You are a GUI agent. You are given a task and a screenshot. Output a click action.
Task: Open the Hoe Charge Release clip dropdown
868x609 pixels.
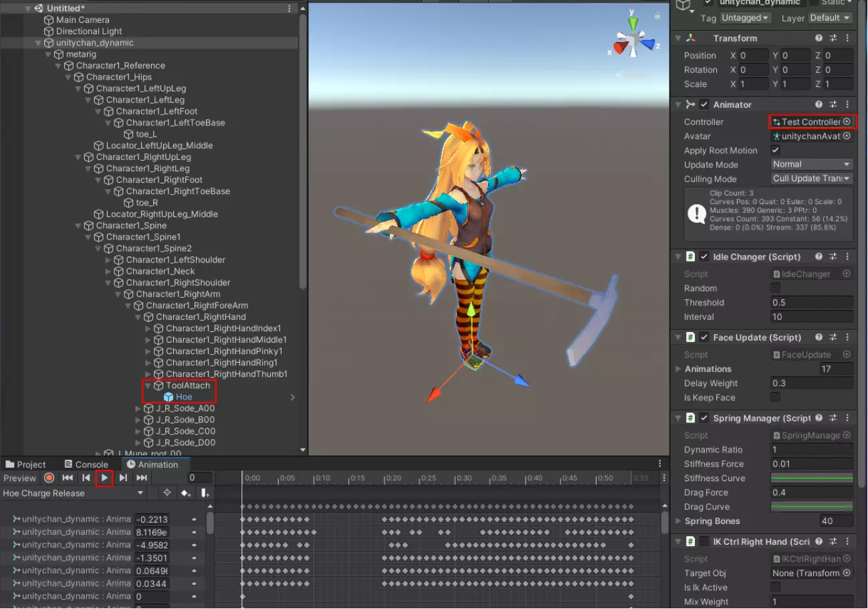(x=74, y=493)
